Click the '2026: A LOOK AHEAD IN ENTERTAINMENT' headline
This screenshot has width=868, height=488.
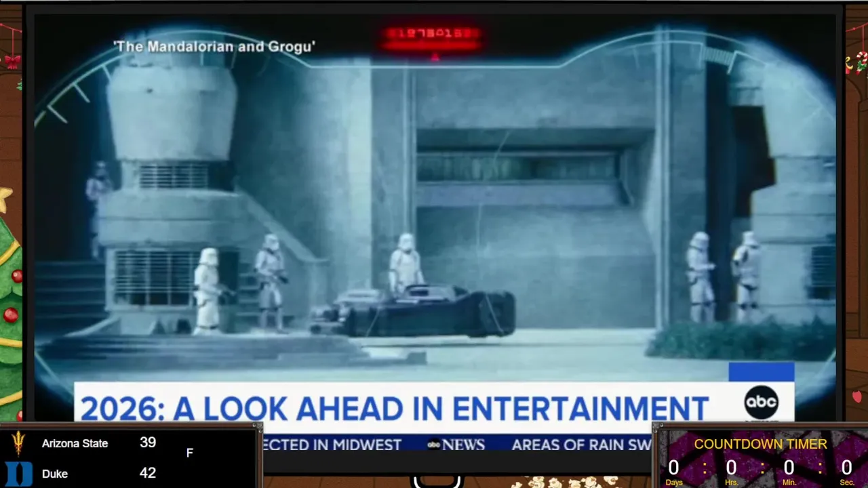pos(395,409)
